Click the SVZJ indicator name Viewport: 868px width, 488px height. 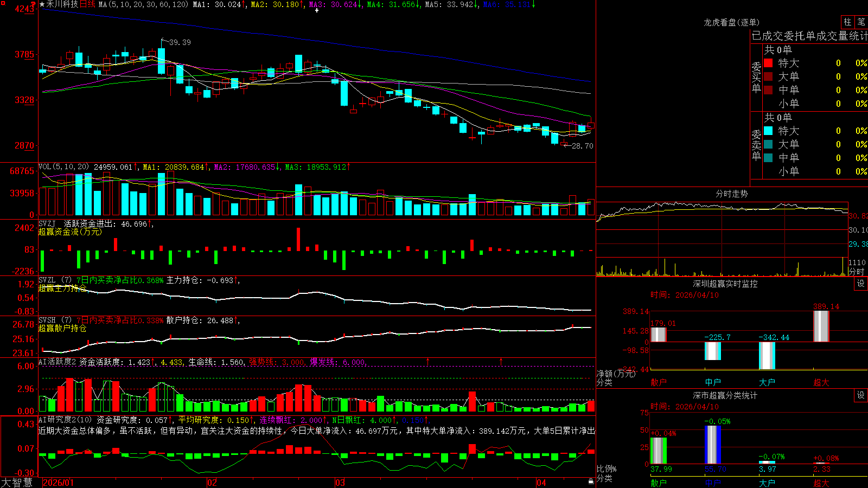[47, 223]
